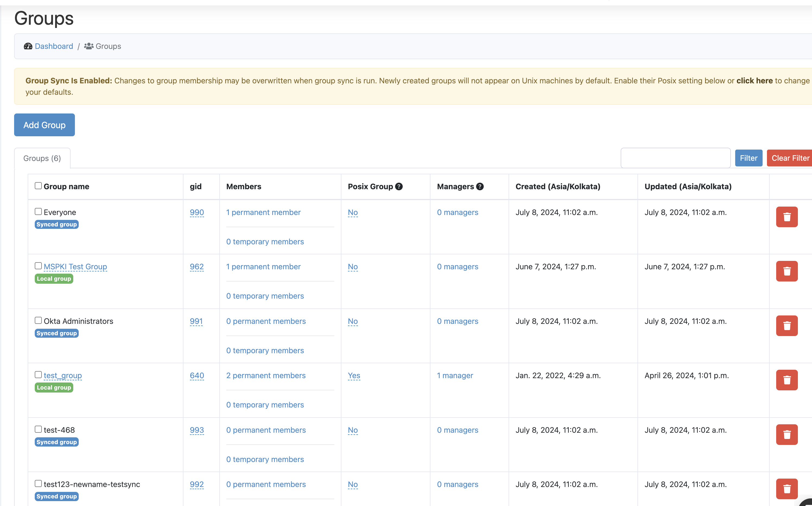Open the test_group name link

[x=63, y=375]
